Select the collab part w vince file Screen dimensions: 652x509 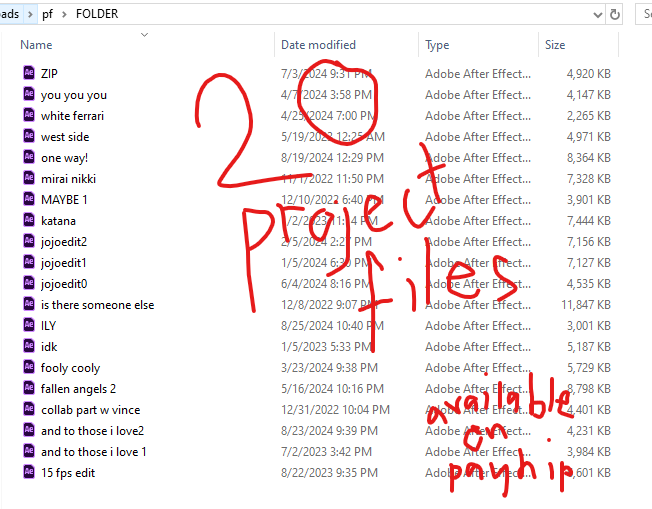(90, 410)
